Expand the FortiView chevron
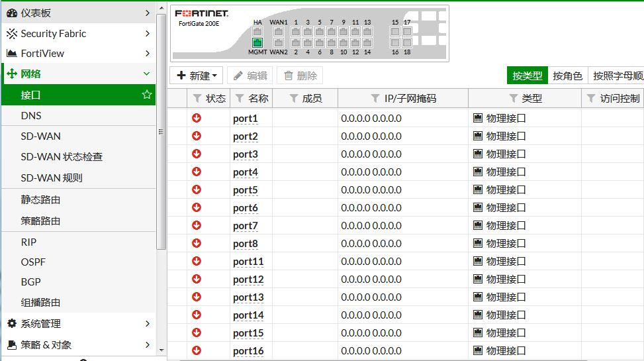 [x=148, y=54]
